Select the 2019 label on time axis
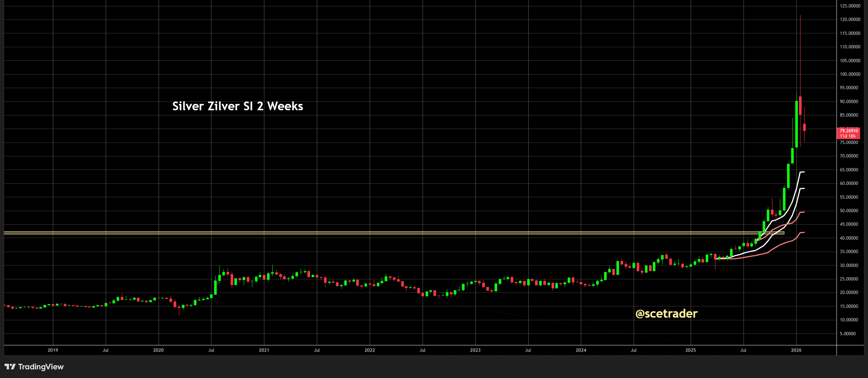This screenshot has height=378, width=868. (53, 350)
